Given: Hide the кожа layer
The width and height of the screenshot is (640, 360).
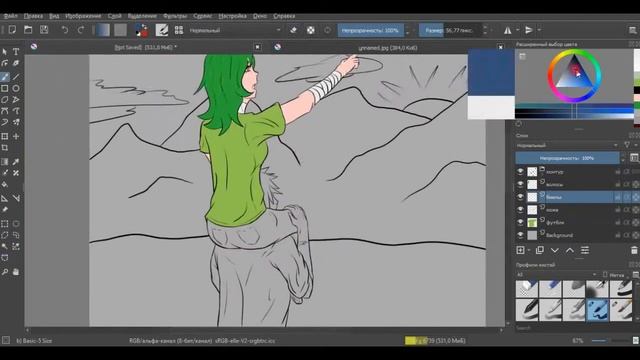Looking at the screenshot, I should point(520,210).
